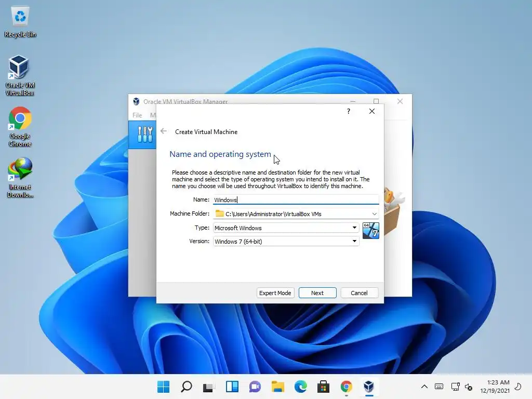Image resolution: width=532 pixels, height=399 pixels.
Task: Click the muted volume tray icon
Action: coord(469,387)
